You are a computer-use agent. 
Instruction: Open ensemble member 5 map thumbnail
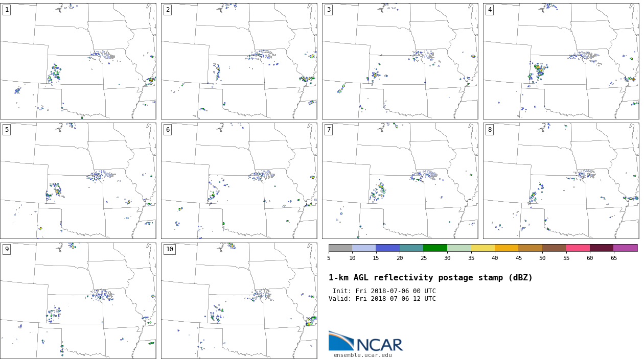pyautogui.click(x=78, y=181)
